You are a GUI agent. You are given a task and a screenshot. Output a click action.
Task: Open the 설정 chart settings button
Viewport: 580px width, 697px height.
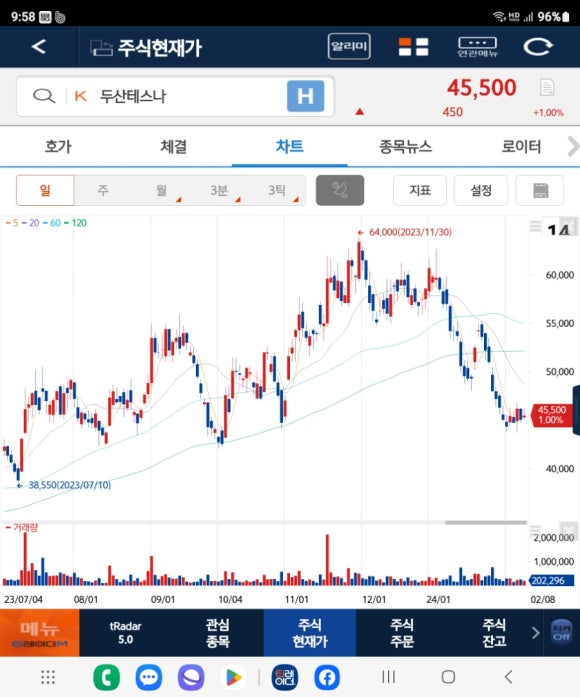481,190
